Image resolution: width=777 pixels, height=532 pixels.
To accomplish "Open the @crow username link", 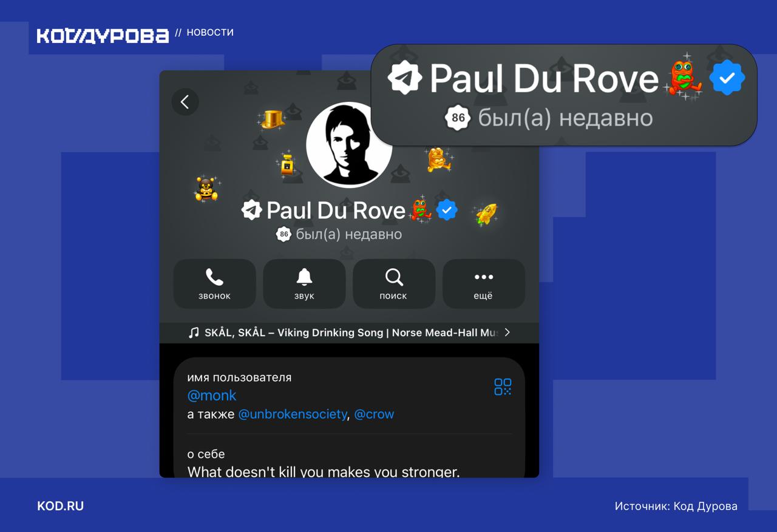I will click(x=374, y=414).
